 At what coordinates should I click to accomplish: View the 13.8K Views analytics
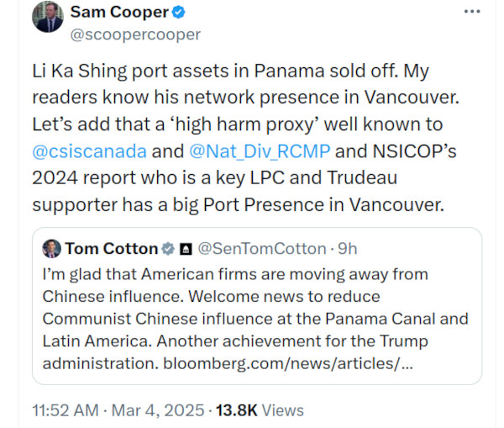click(260, 410)
